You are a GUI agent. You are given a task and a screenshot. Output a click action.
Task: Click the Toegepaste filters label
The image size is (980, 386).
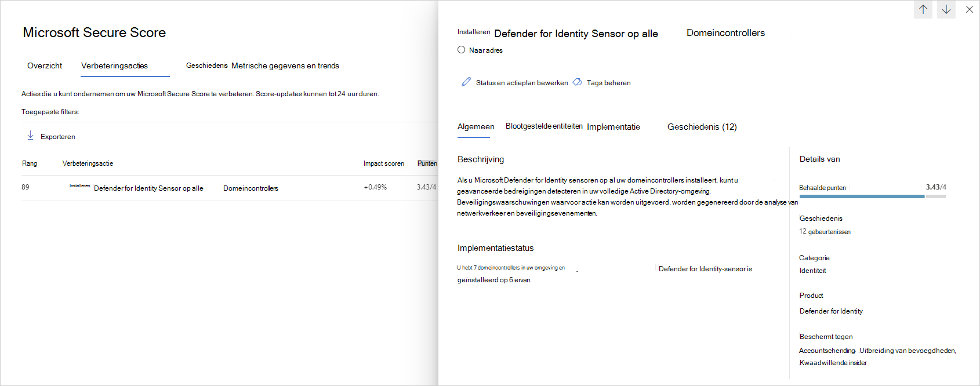click(50, 112)
